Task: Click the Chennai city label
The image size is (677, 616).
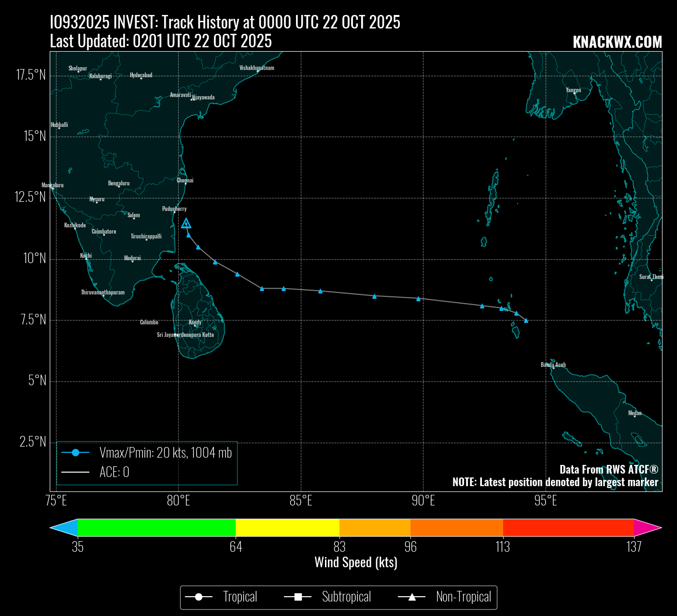Action: coord(185,181)
